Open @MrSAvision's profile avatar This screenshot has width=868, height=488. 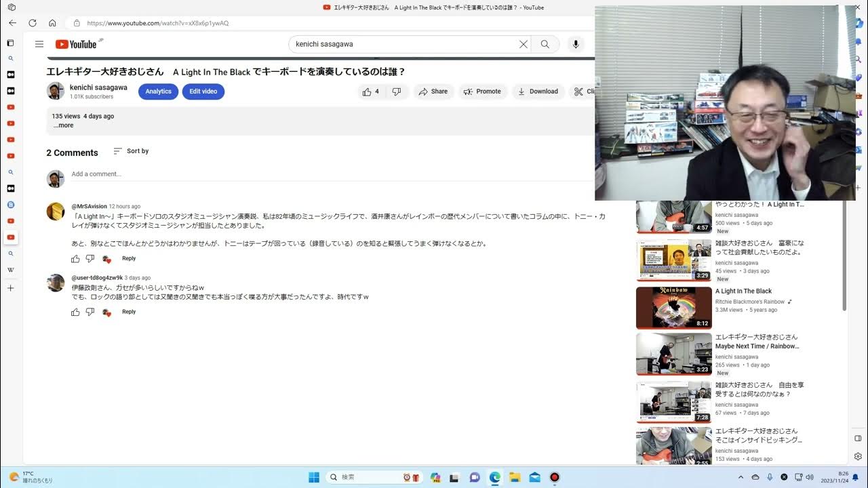56,211
